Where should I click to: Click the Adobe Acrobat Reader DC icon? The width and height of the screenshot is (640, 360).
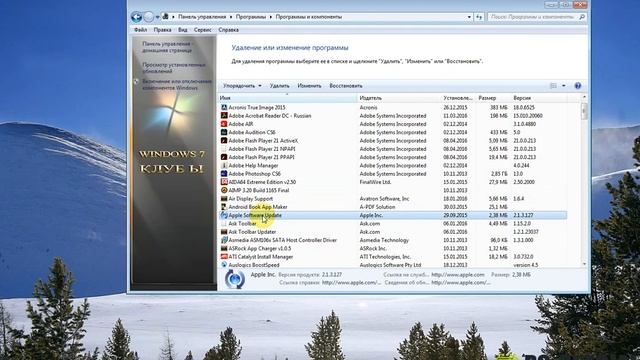224,116
